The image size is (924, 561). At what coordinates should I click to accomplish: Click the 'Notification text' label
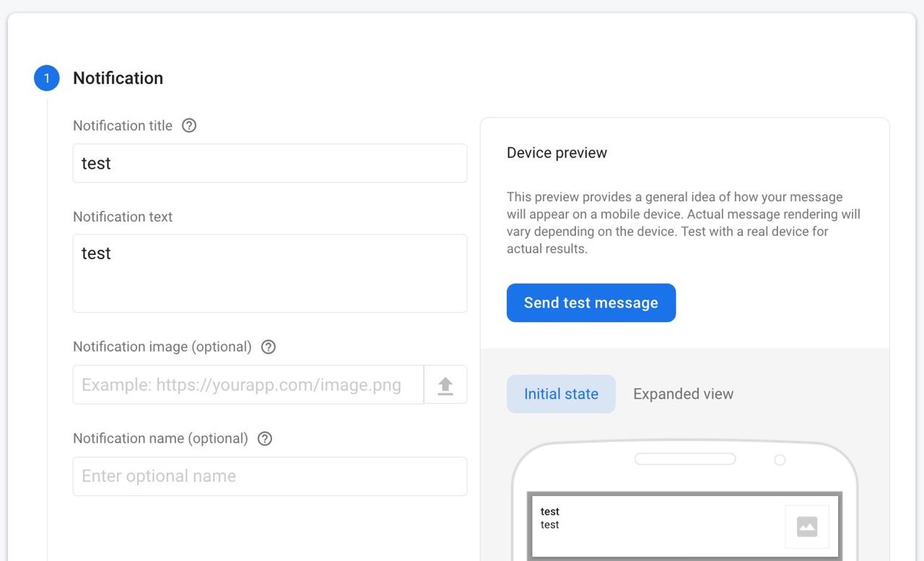point(123,217)
